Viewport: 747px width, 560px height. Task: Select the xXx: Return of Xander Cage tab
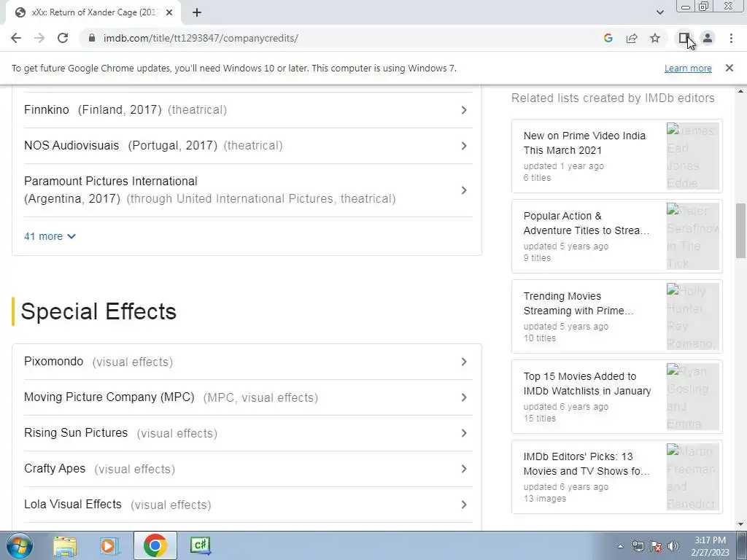pos(93,12)
